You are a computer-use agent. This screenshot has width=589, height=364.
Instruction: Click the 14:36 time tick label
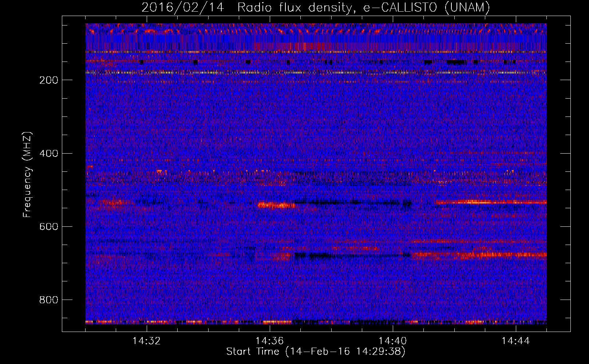pyautogui.click(x=269, y=341)
